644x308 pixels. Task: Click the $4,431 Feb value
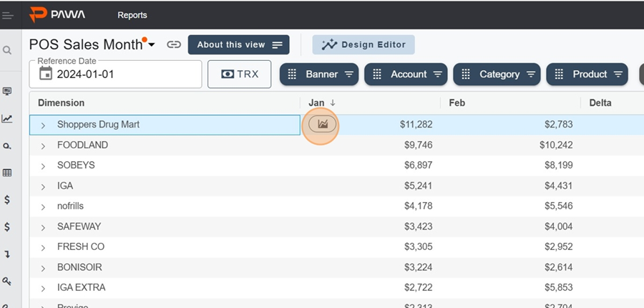(x=559, y=186)
